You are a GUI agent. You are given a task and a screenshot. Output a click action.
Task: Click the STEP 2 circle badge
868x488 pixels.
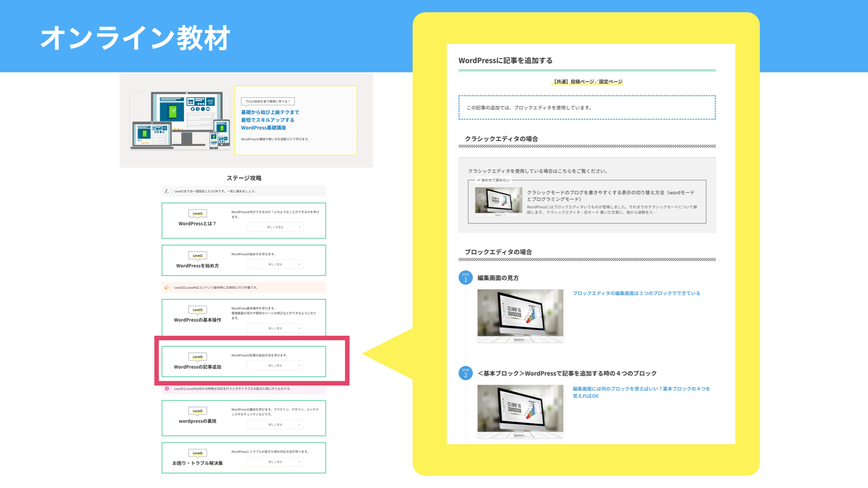point(466,373)
